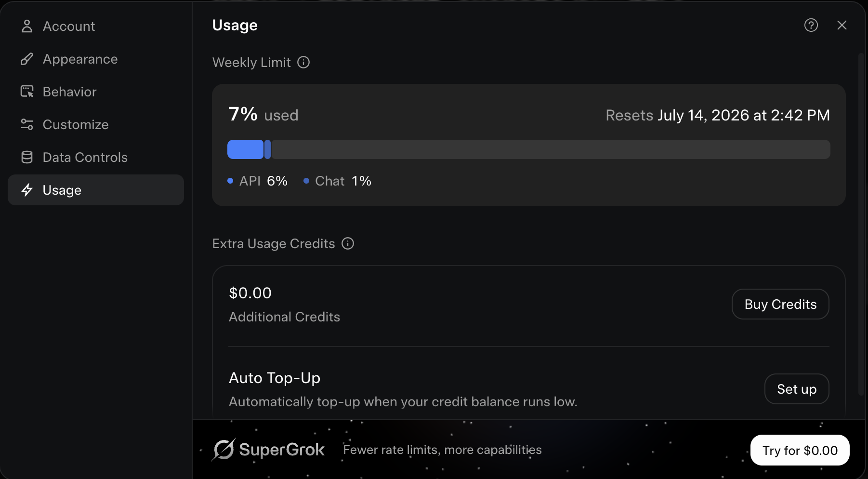Image resolution: width=868 pixels, height=479 pixels.
Task: Click the settings panel vertical scrollbar
Action: (861, 224)
